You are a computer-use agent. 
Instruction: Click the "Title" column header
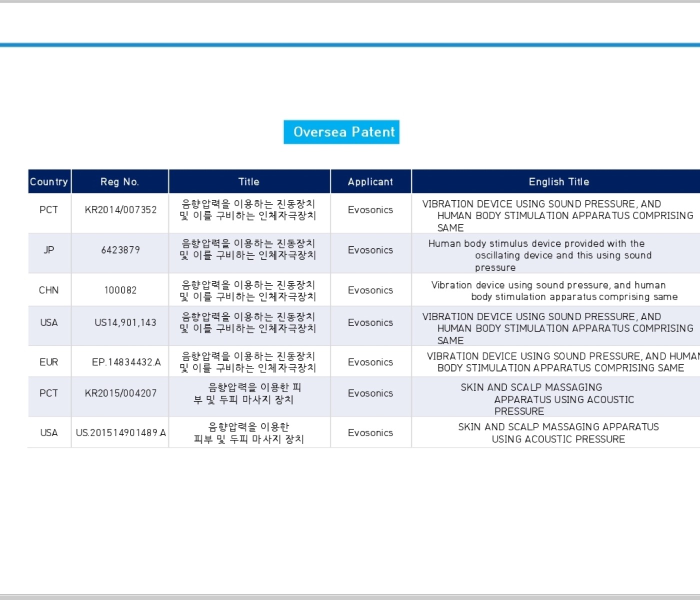pyautogui.click(x=249, y=181)
